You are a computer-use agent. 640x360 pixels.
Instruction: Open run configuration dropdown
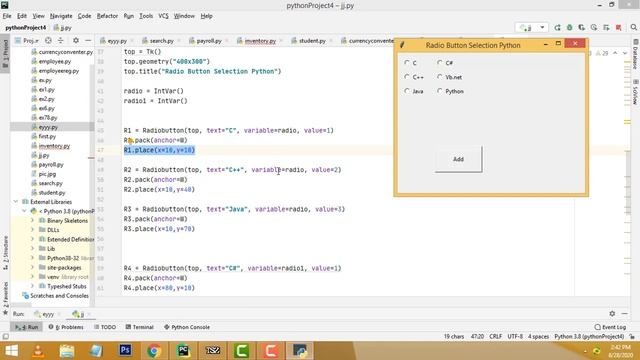tap(531, 27)
